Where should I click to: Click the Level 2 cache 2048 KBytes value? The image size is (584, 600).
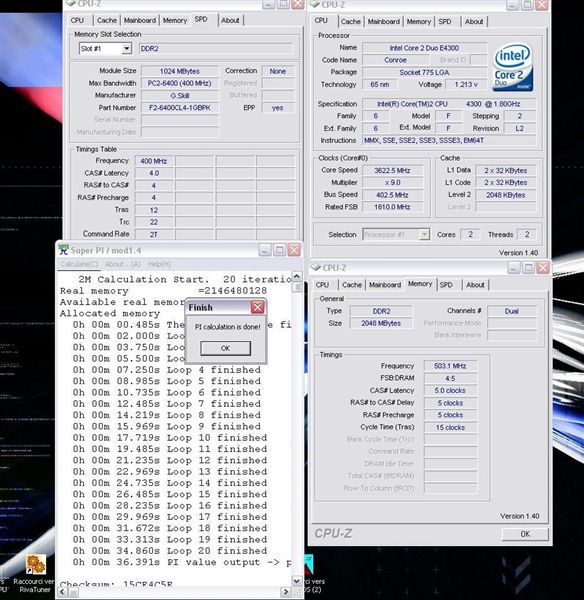[x=506, y=195]
